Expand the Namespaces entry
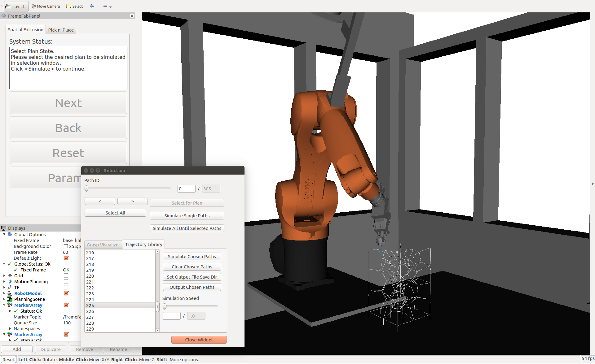This screenshot has width=595, height=364. (10, 328)
